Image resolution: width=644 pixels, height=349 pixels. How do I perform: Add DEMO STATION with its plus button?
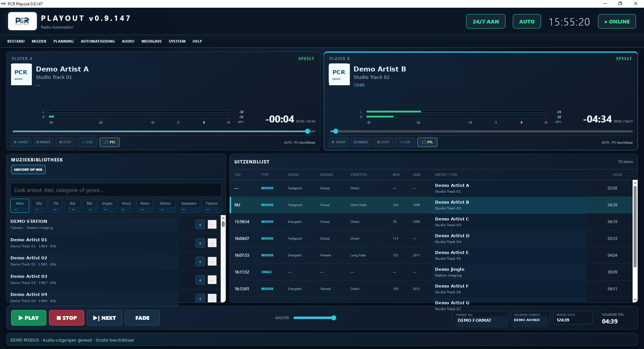tap(200, 225)
